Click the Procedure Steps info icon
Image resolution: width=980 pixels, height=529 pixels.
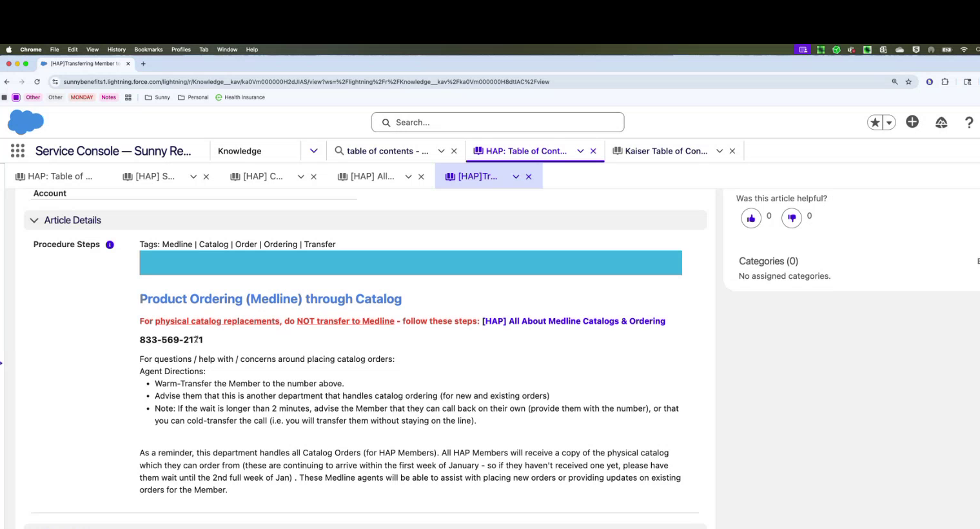click(110, 245)
